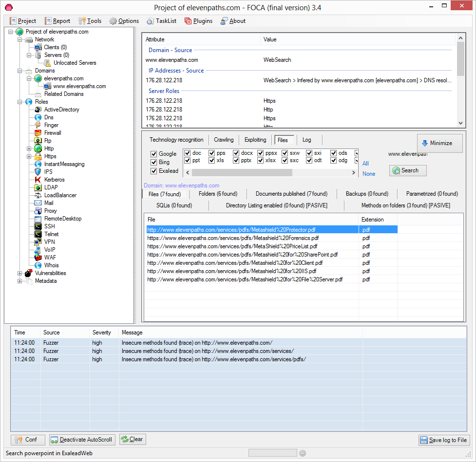Switch to the Crawling tab
Image resolution: width=476 pixels, height=462 pixels.
point(224,140)
